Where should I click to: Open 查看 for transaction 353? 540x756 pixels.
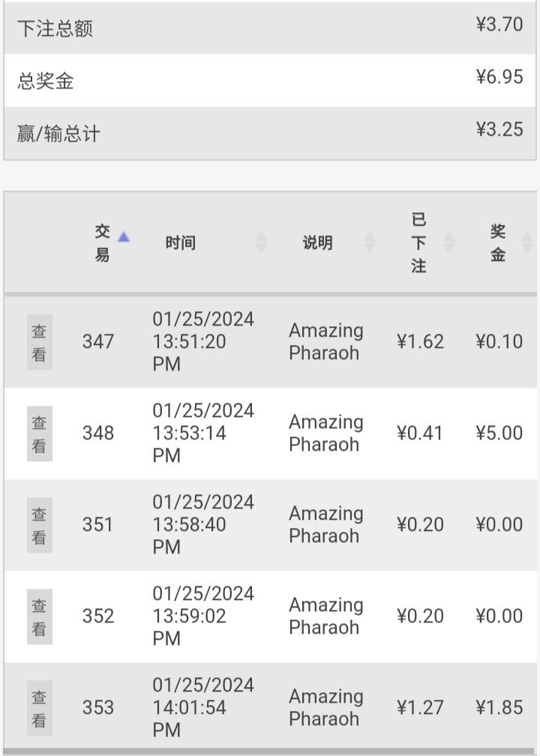click(x=39, y=708)
